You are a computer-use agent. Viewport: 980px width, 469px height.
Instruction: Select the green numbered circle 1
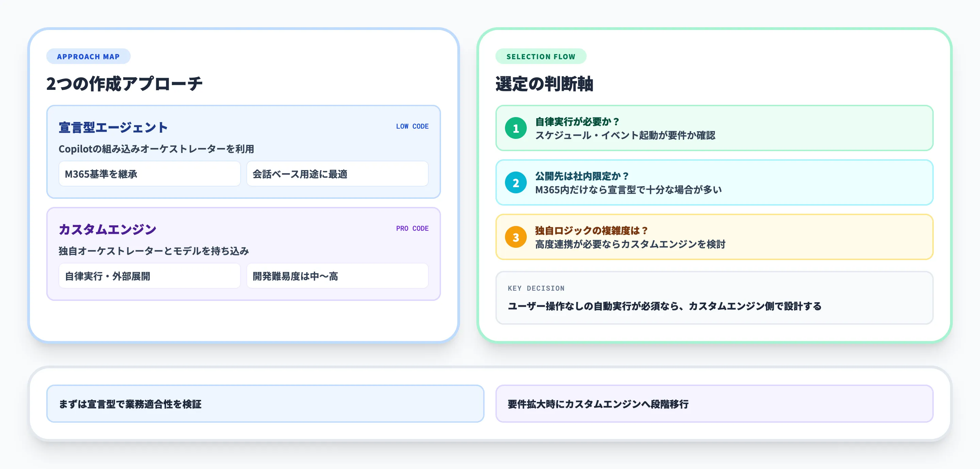coord(516,129)
